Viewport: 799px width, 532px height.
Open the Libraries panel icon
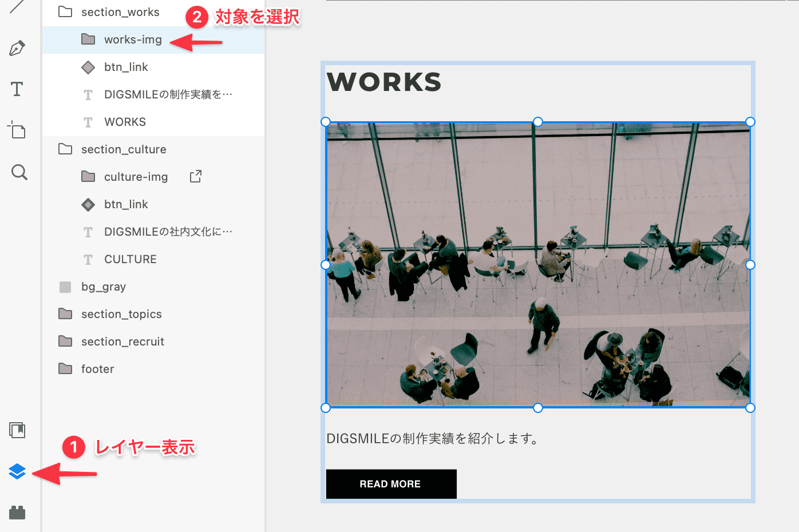18,430
